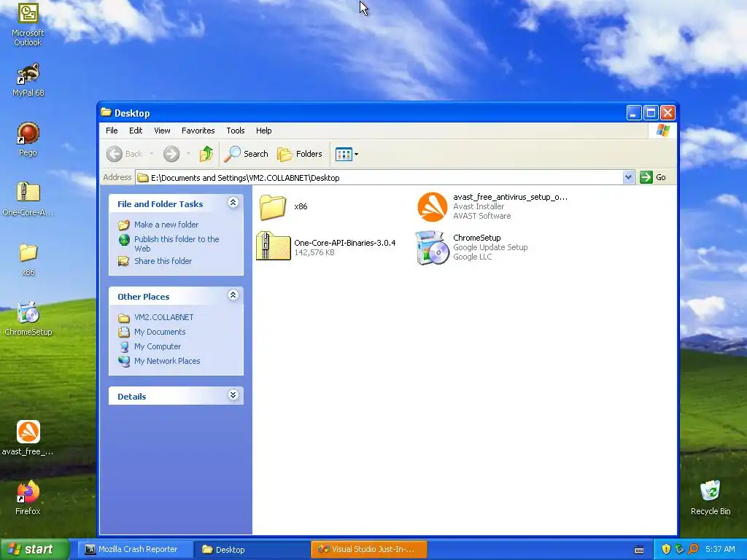This screenshot has height=560, width=747.
Task: Click the Back toolbar button
Action: 124,154
